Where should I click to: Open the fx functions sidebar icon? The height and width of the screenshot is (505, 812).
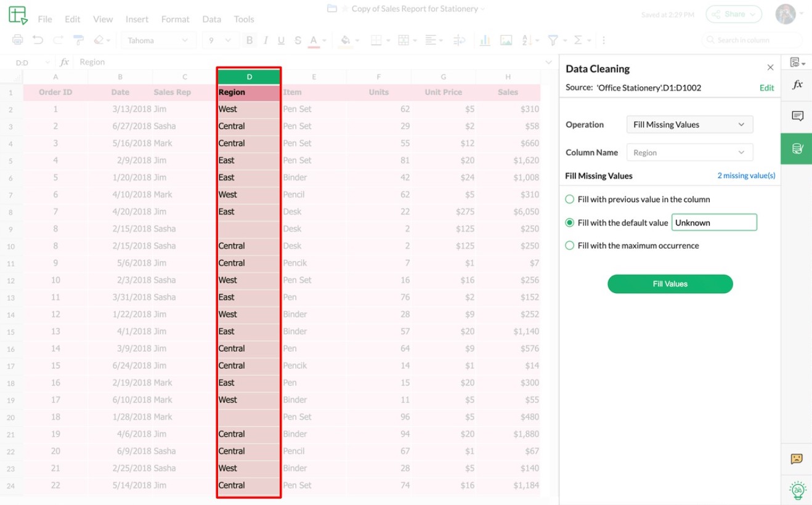tap(797, 84)
